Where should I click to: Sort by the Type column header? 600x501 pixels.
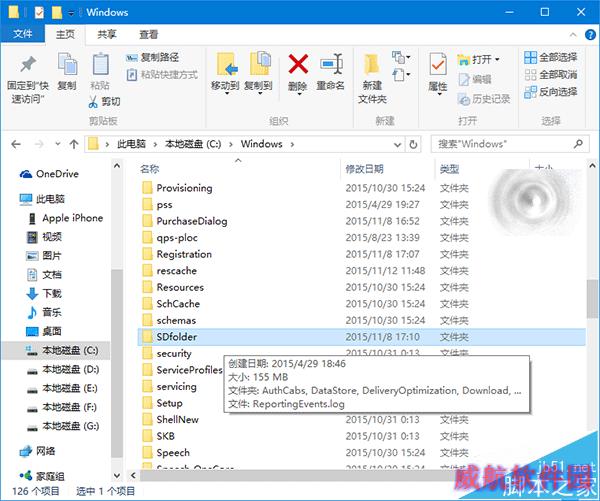tap(449, 169)
